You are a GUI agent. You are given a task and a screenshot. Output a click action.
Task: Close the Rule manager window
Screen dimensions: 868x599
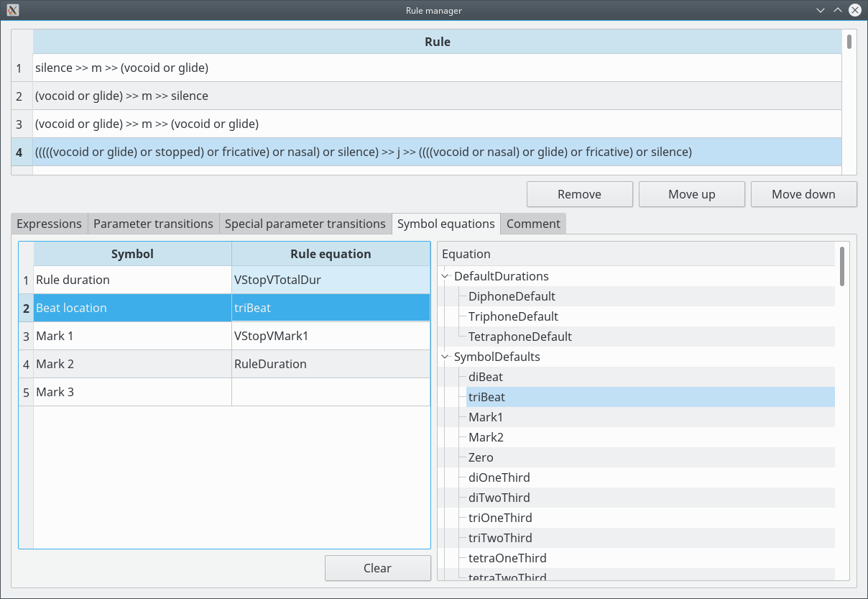point(854,10)
